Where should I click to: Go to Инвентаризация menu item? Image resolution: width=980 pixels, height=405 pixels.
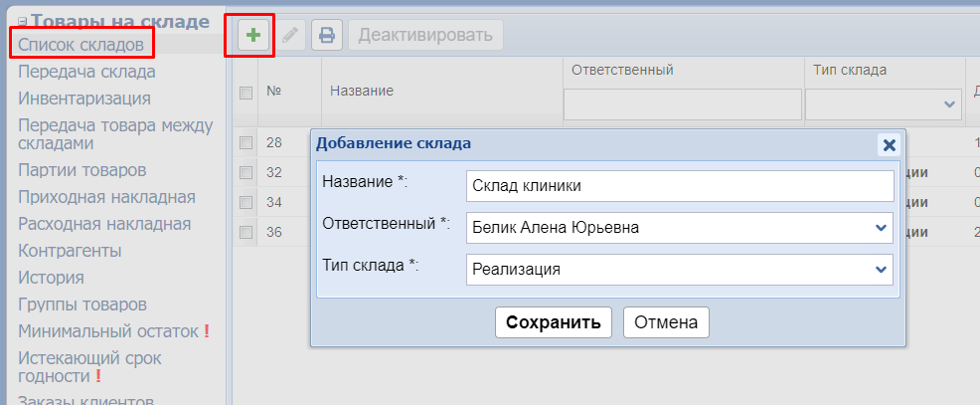(84, 99)
